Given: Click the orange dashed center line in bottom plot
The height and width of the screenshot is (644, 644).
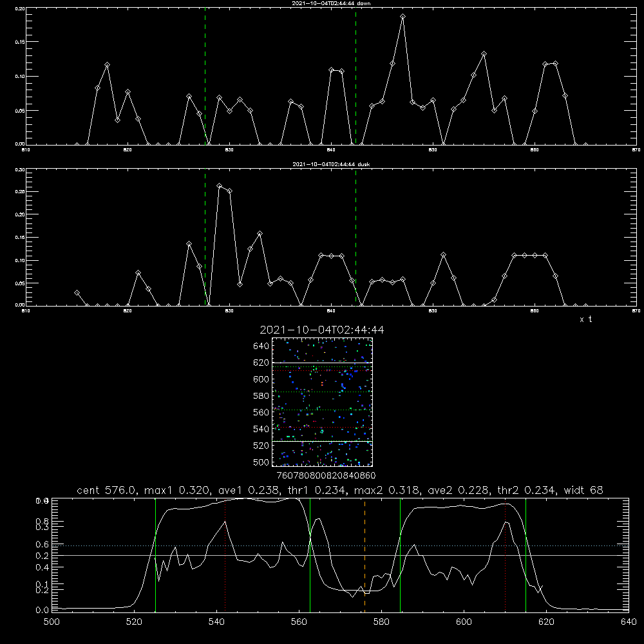Looking at the screenshot, I should [365, 555].
